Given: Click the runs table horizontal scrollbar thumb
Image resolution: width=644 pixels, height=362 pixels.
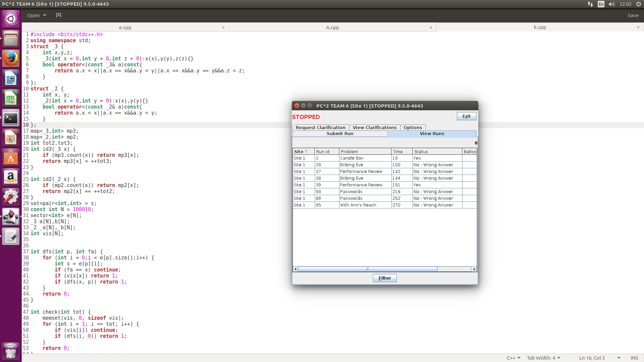Looking at the screenshot, I should tap(367, 269).
